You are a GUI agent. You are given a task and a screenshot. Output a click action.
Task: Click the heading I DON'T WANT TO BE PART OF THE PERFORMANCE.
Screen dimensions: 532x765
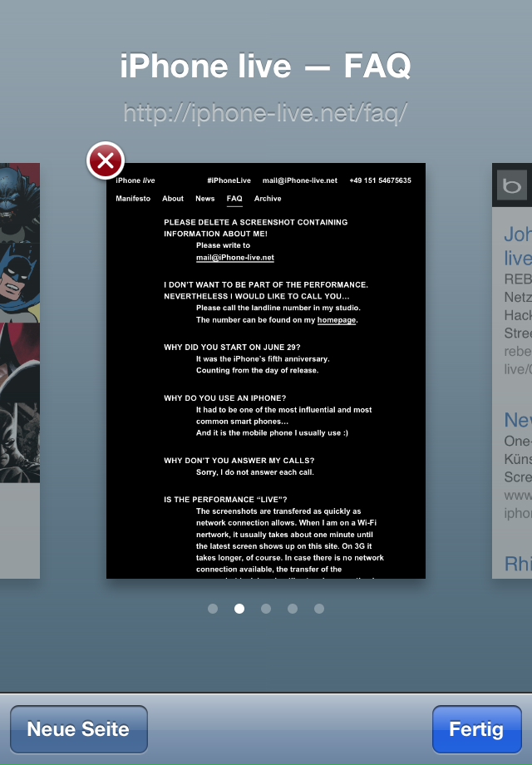pos(266,285)
